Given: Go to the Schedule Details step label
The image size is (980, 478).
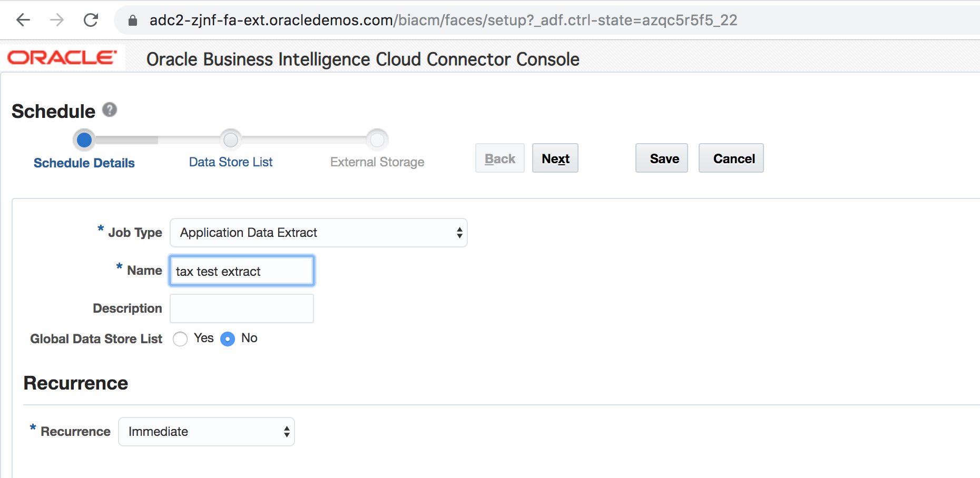Looking at the screenshot, I should coord(84,163).
